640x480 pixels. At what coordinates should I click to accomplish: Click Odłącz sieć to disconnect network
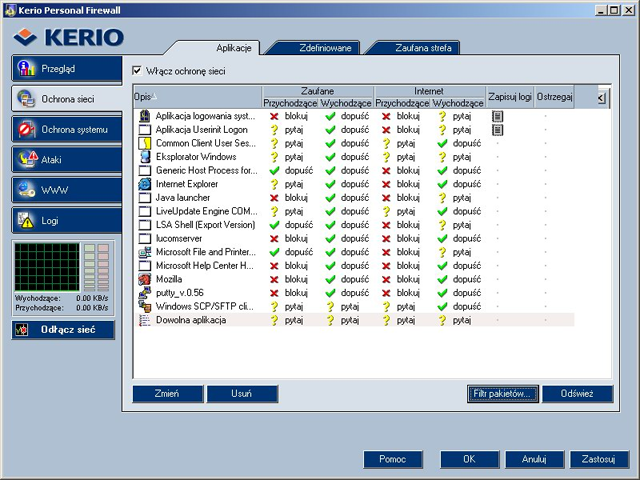pos(63,330)
